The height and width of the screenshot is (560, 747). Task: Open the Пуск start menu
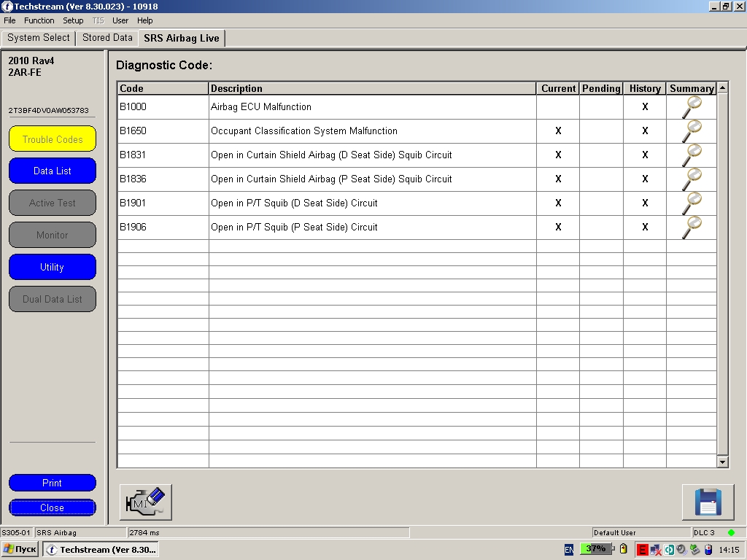(20, 550)
